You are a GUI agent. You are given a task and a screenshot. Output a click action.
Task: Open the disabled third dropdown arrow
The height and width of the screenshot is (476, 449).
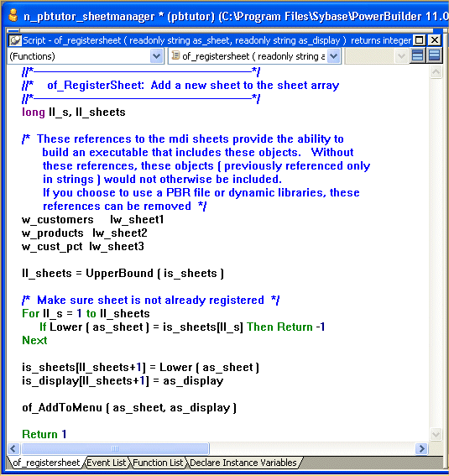point(401,56)
